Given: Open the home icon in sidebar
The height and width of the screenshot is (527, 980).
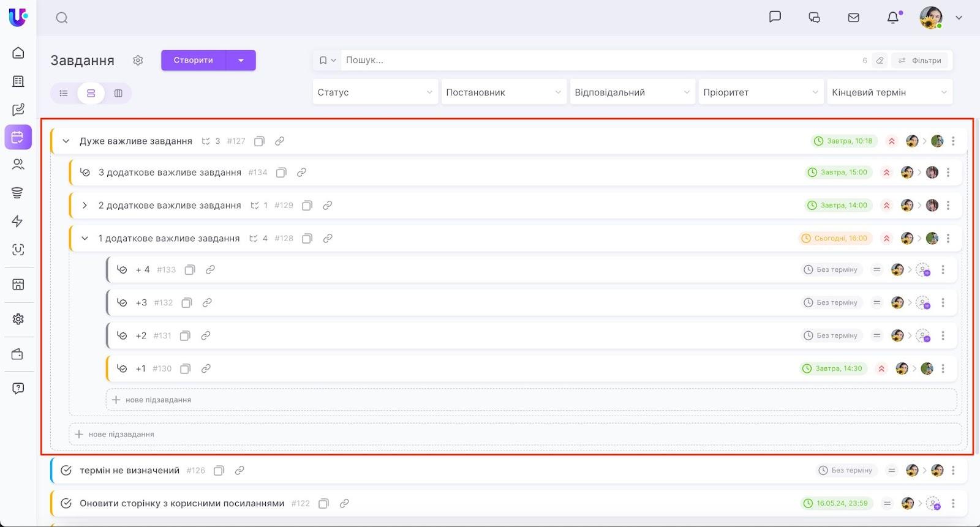Looking at the screenshot, I should point(18,53).
